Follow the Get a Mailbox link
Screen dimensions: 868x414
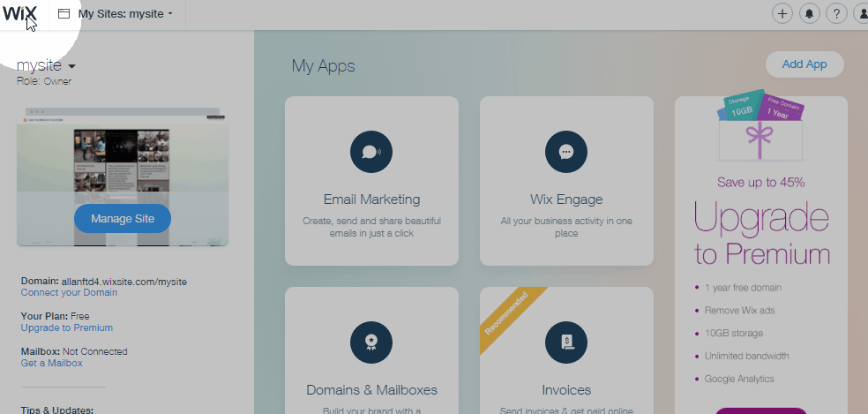pos(51,363)
